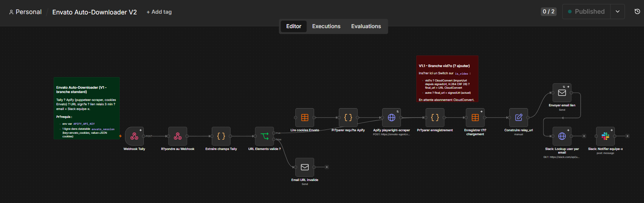The width and height of the screenshot is (644, 203).
Task: Click the Add tag button
Action: 159,12
